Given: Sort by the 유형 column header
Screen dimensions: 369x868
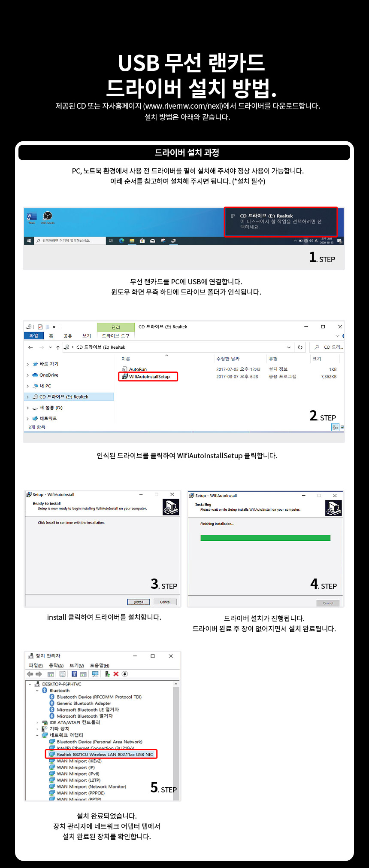Looking at the screenshot, I should [273, 359].
